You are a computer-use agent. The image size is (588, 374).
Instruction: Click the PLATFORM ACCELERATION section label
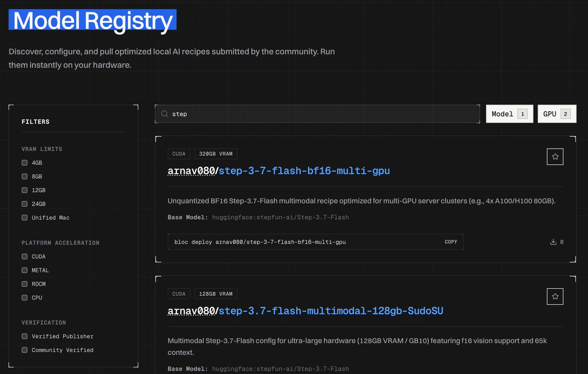point(60,243)
